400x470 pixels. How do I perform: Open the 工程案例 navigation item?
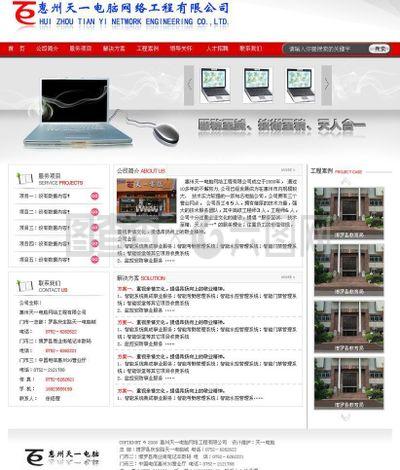point(147,49)
